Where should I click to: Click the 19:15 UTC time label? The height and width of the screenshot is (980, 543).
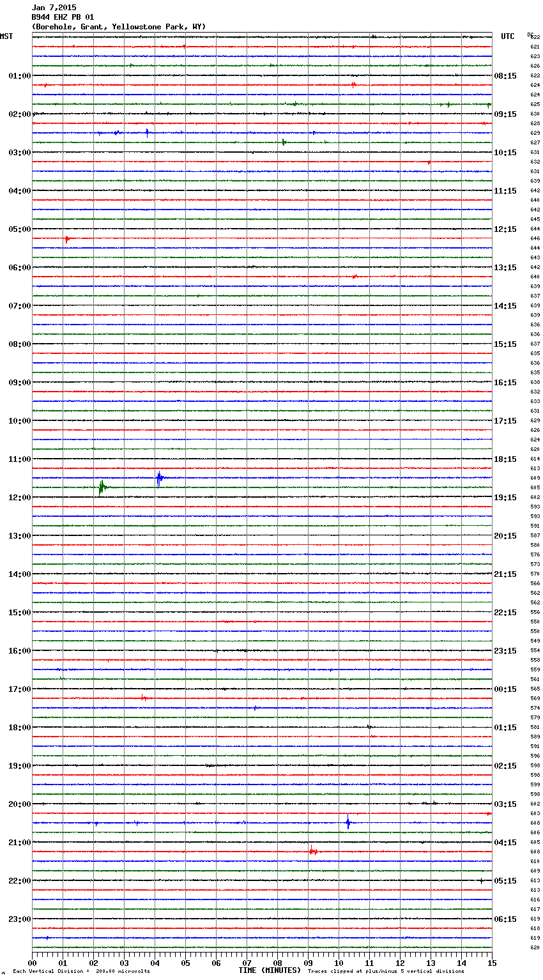click(505, 498)
